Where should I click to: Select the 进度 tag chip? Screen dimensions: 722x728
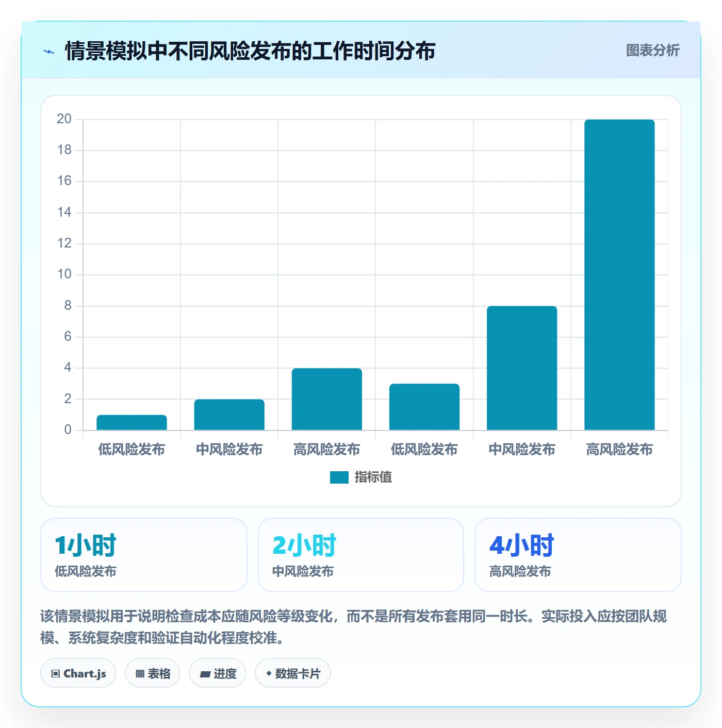(218, 673)
